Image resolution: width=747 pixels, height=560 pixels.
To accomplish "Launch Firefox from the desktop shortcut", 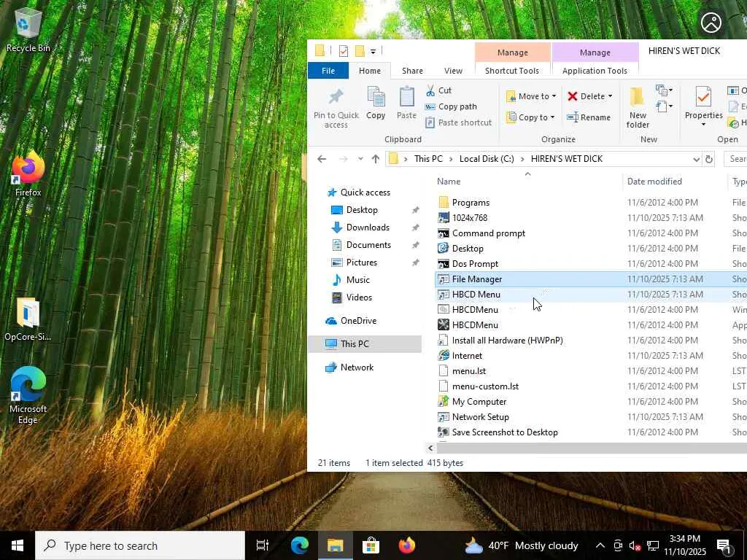I will pos(28,175).
